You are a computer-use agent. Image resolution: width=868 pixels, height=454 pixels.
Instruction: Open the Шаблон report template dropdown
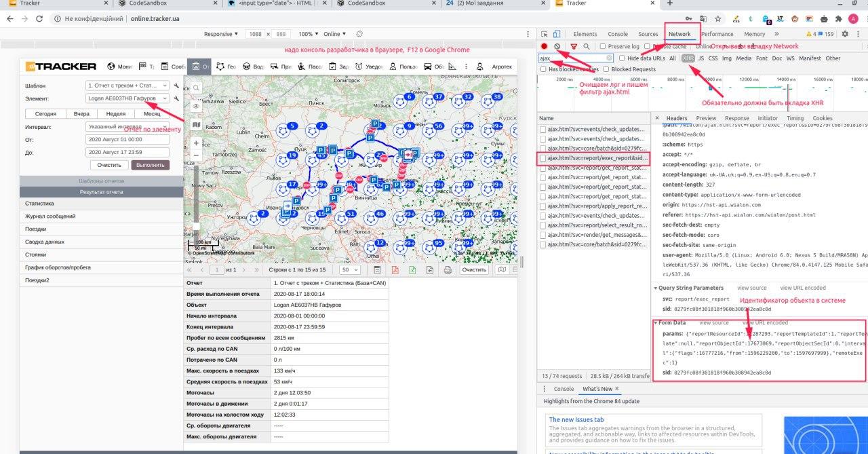click(127, 86)
